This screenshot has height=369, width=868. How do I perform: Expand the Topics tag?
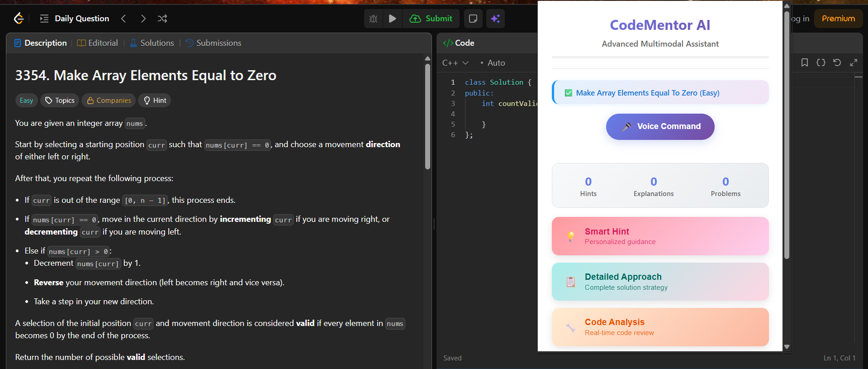click(60, 101)
